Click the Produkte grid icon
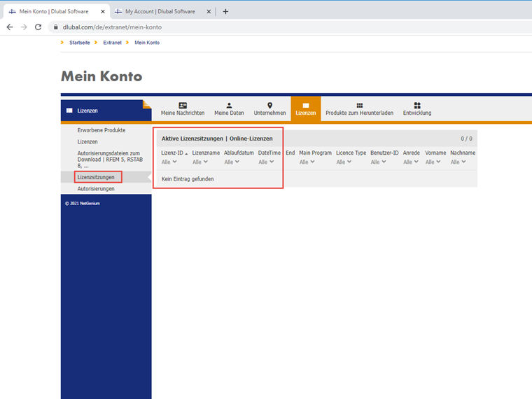532x399 pixels. 360,106
